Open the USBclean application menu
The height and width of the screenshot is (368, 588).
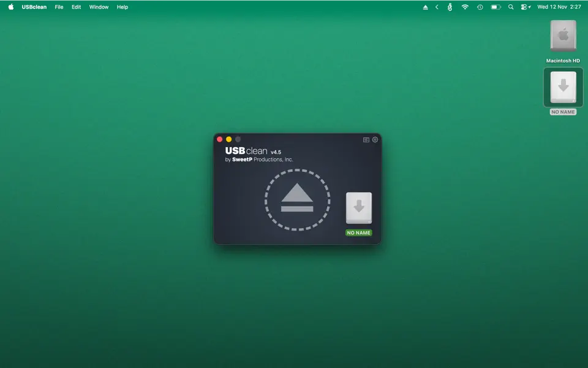[x=34, y=7]
